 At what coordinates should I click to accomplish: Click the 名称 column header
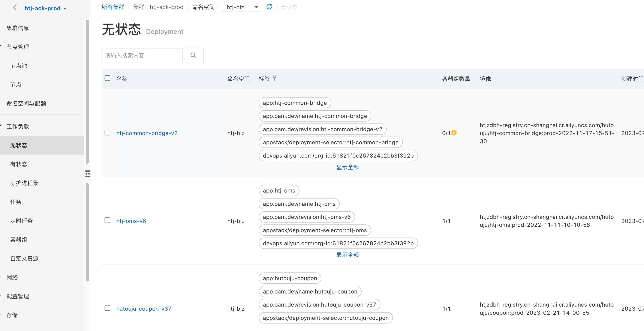pos(122,79)
